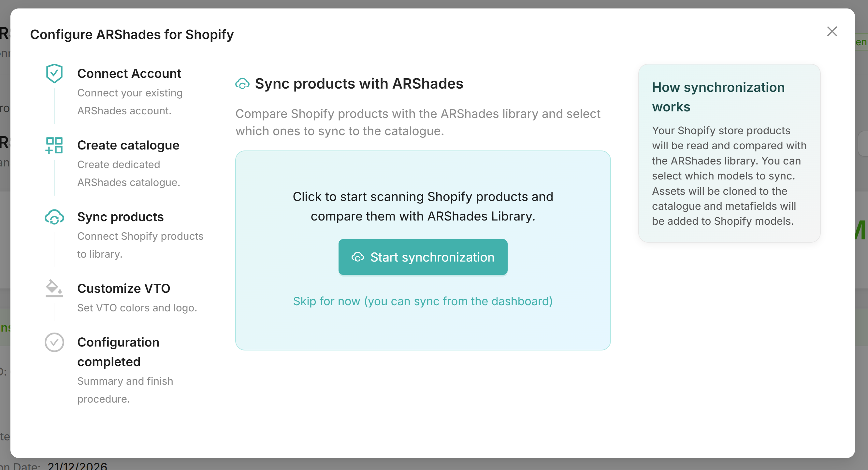
Task: Click the Sync products cloud icon in the step list
Action: [x=54, y=217]
